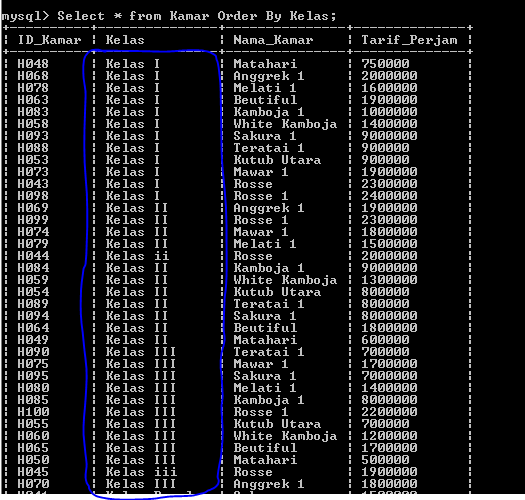
Task: Select the H088 ID cell
Action: pos(33,148)
